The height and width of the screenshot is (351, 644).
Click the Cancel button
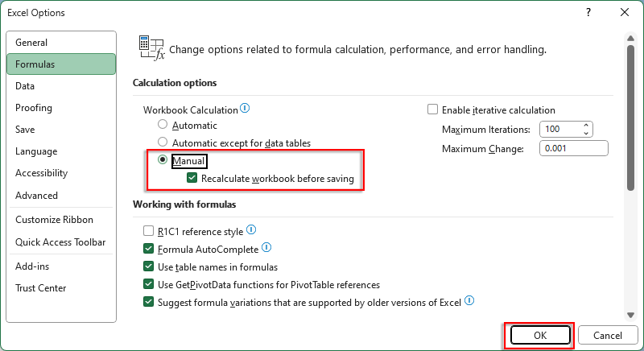608,335
